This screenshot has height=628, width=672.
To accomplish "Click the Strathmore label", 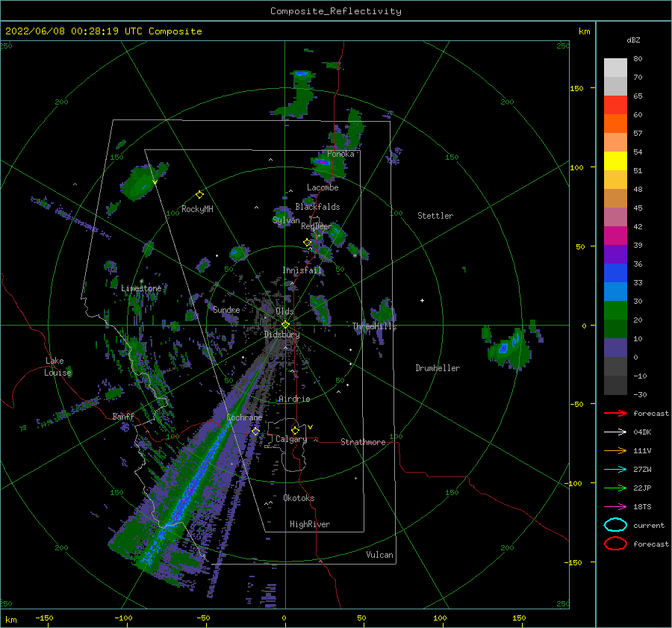I will [x=363, y=442].
